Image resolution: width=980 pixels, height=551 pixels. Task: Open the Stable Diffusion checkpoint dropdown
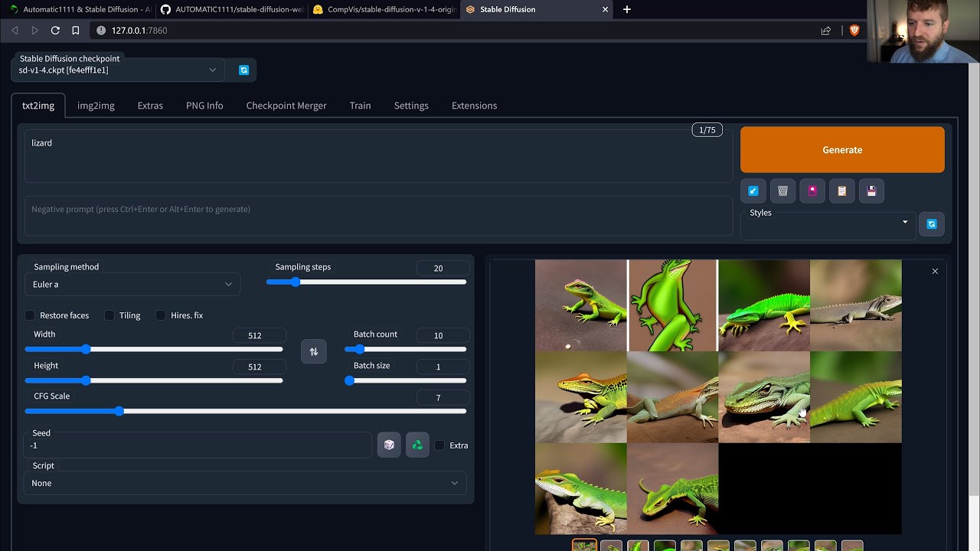pyautogui.click(x=118, y=70)
